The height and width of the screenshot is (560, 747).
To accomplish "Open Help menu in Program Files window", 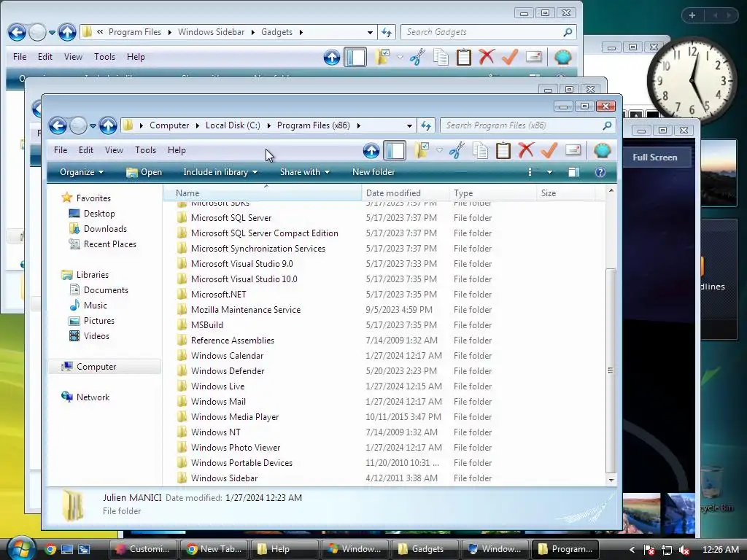I will (177, 150).
